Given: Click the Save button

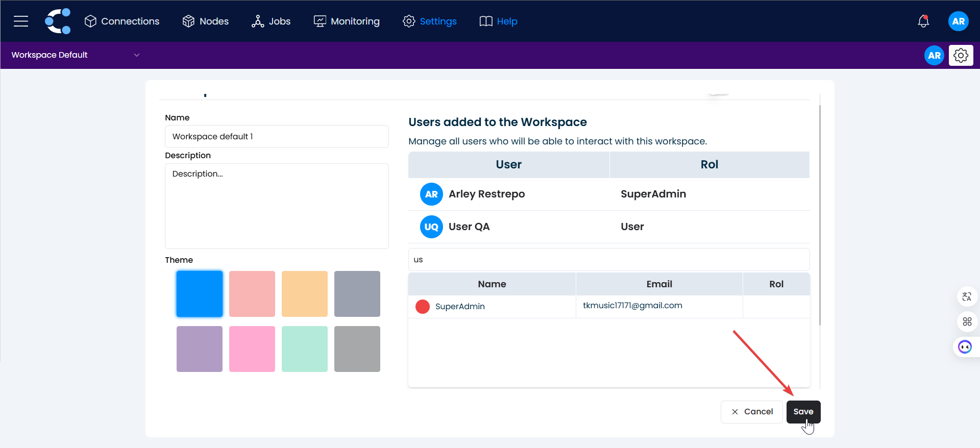Looking at the screenshot, I should tap(803, 411).
